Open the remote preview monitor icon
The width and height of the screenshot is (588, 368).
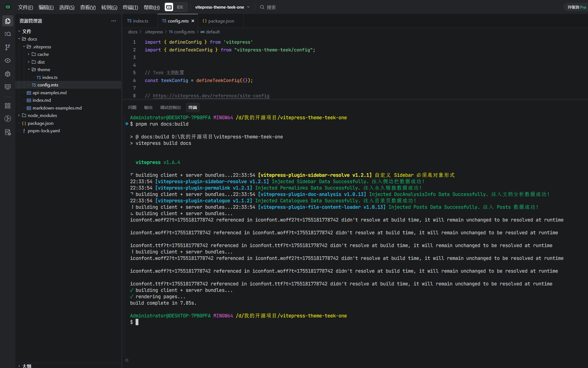[8, 87]
